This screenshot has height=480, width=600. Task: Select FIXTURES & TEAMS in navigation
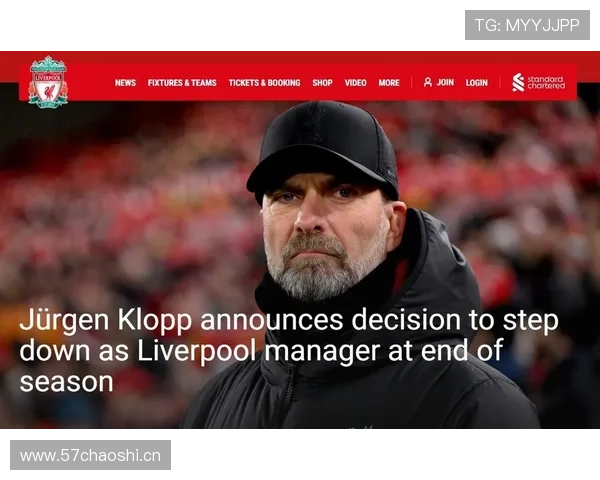coord(182,83)
